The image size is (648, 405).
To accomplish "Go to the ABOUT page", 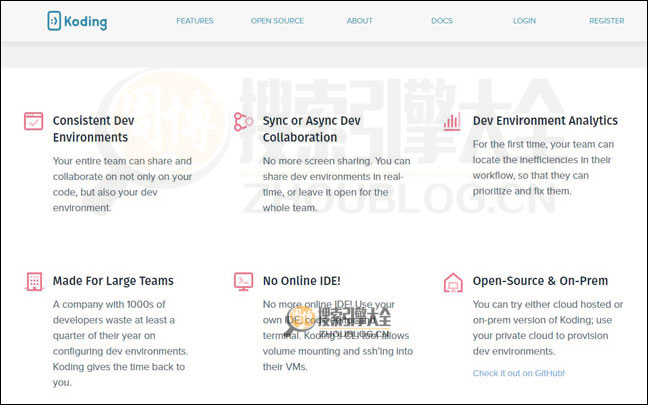I will click(359, 21).
